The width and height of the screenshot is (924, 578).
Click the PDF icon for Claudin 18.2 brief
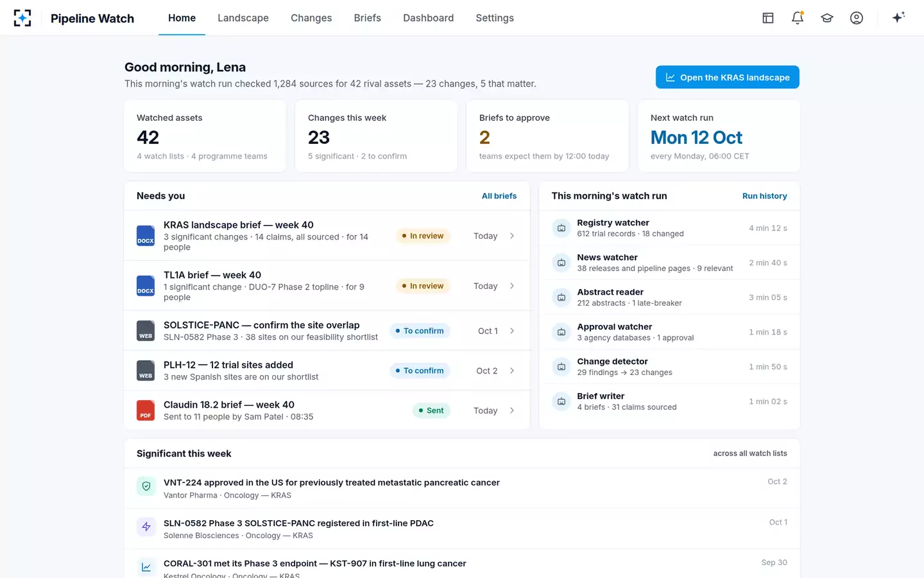(x=146, y=410)
